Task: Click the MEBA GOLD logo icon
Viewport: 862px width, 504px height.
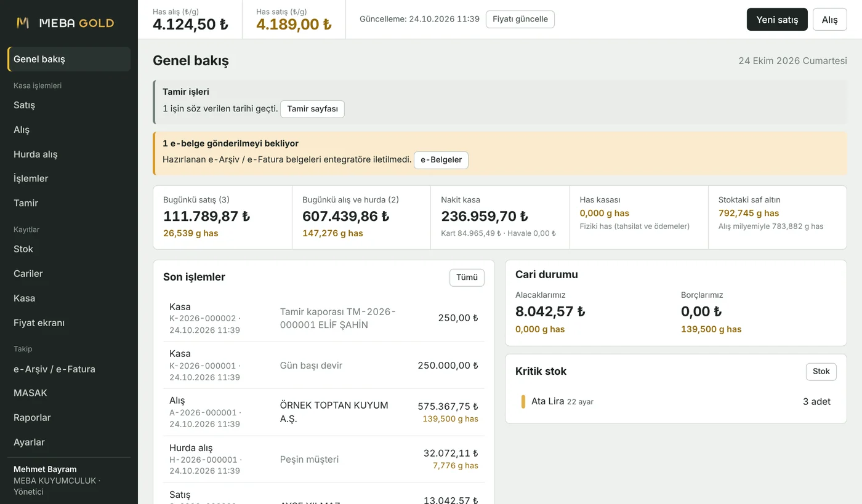Action: (23, 23)
